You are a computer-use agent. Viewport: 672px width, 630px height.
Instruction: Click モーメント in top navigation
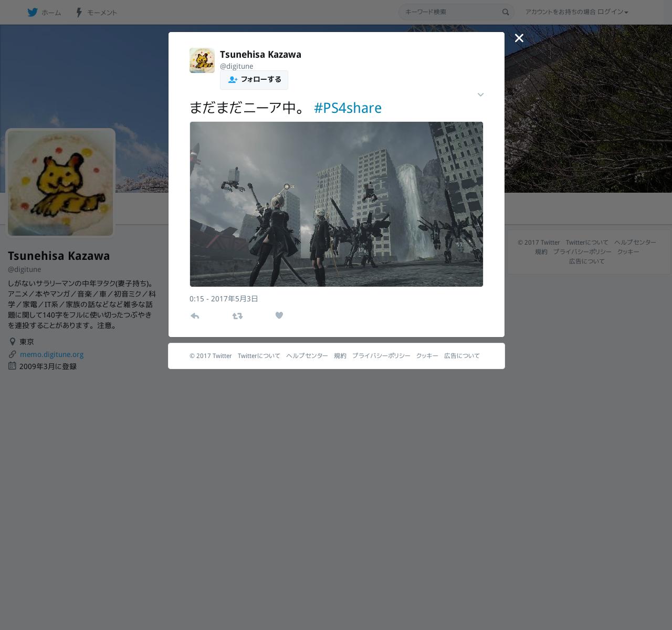click(x=102, y=13)
